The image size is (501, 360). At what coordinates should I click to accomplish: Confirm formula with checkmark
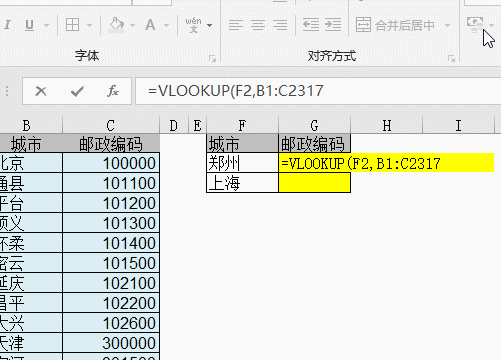click(77, 91)
